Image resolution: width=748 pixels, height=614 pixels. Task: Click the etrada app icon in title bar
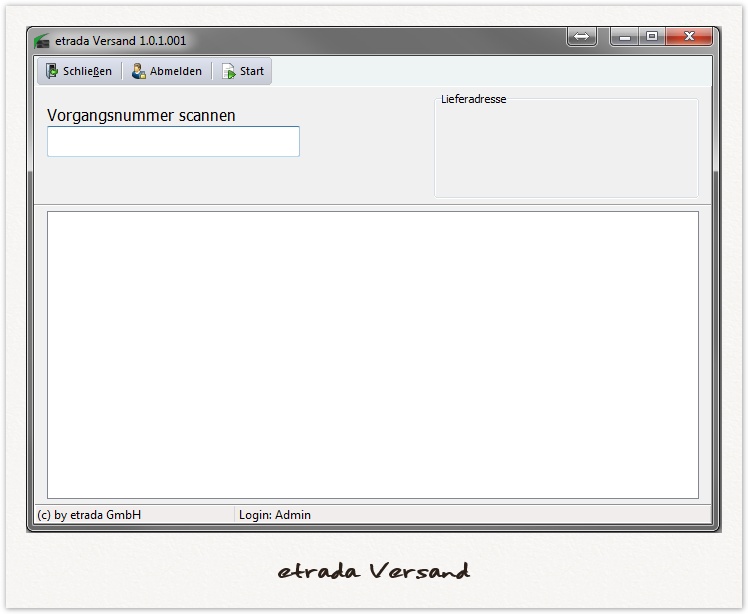coord(42,41)
